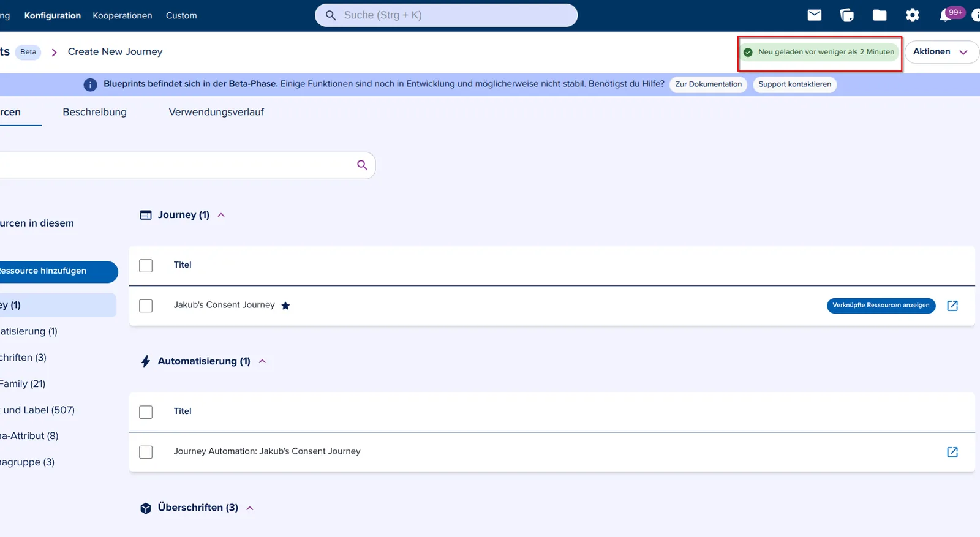
Task: Open the copy/clipboard icon in top bar
Action: 847,15
